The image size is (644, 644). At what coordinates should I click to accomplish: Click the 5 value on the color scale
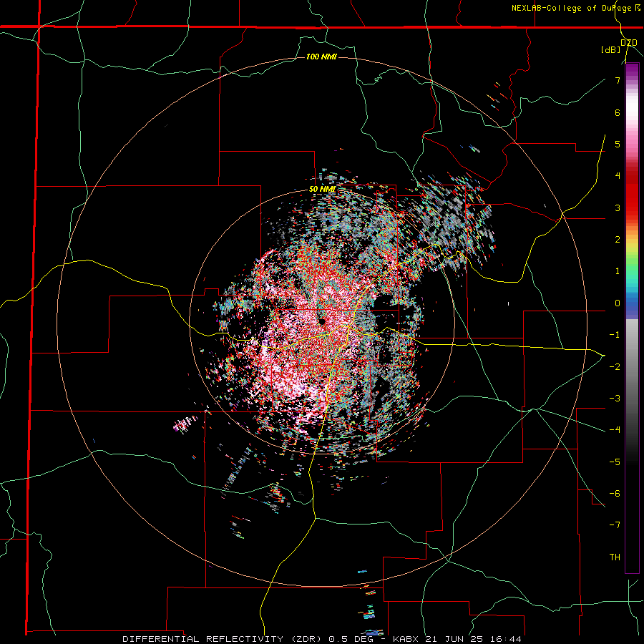click(x=618, y=144)
